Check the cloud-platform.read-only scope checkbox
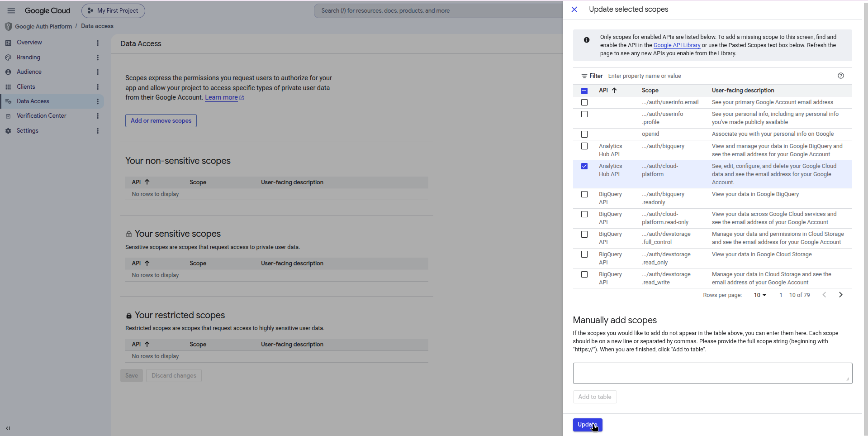The image size is (868, 436). coord(584,214)
